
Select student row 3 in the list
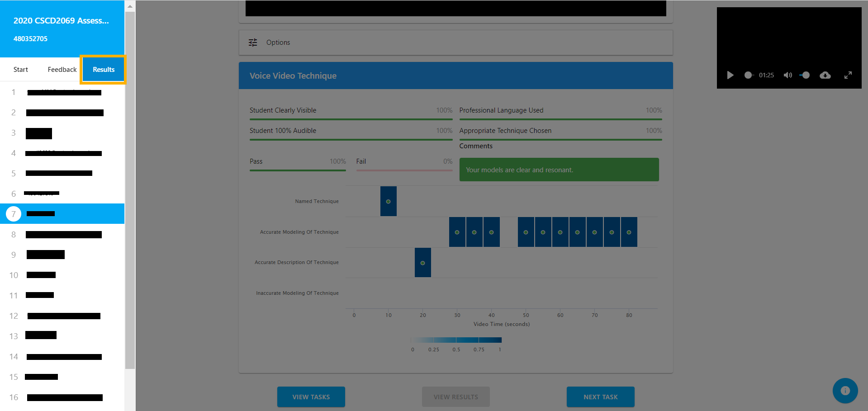(62, 133)
